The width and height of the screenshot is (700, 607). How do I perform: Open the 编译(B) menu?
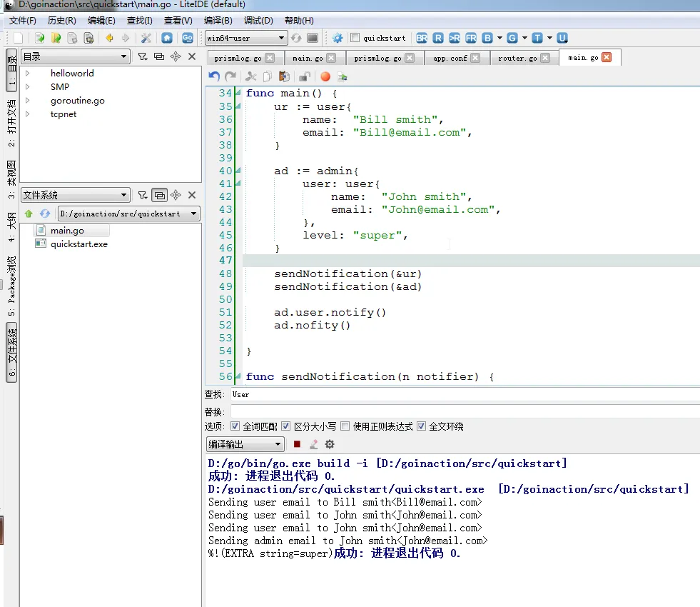tap(218, 21)
